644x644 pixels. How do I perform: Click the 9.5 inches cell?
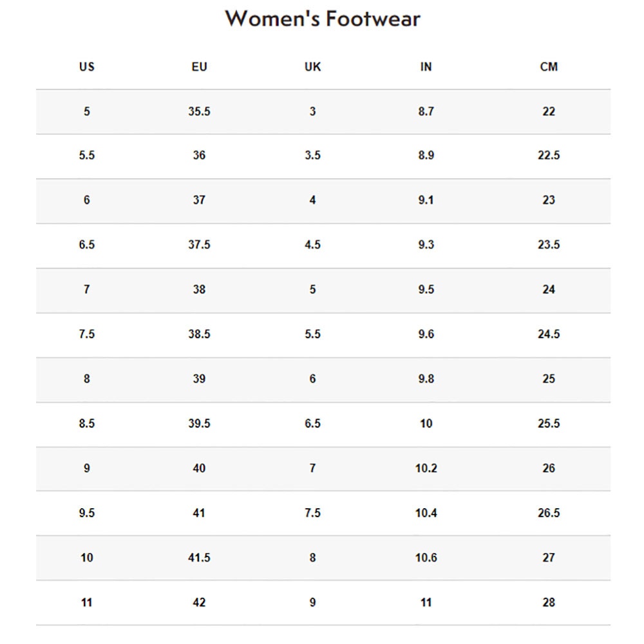coord(426,290)
